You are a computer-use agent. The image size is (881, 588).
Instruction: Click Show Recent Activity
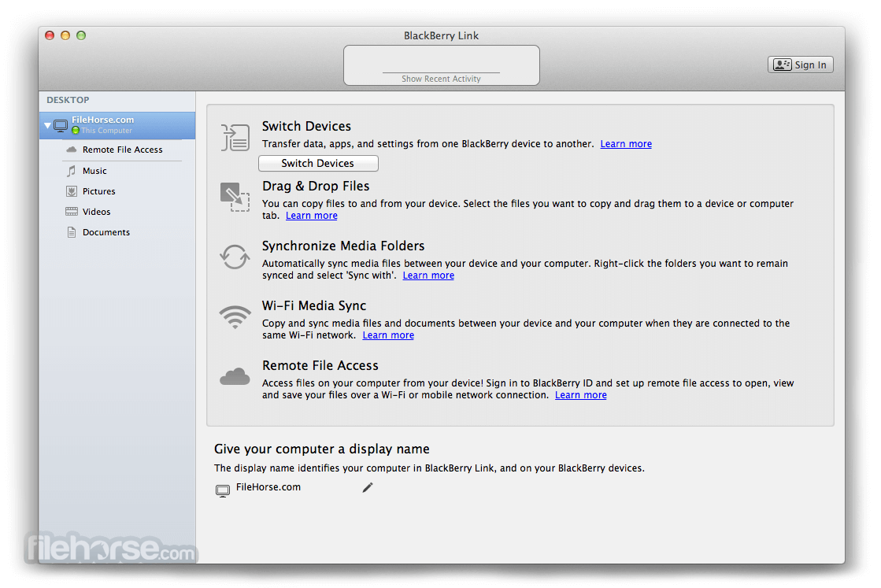tap(441, 79)
